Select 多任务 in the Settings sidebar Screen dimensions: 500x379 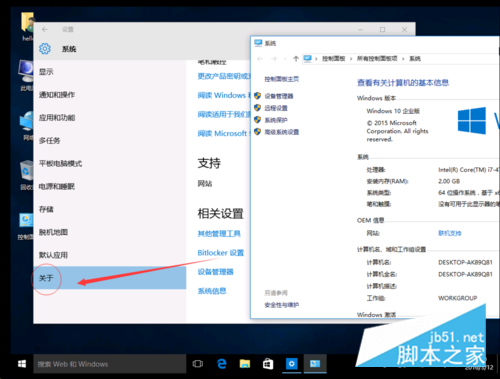(x=49, y=141)
